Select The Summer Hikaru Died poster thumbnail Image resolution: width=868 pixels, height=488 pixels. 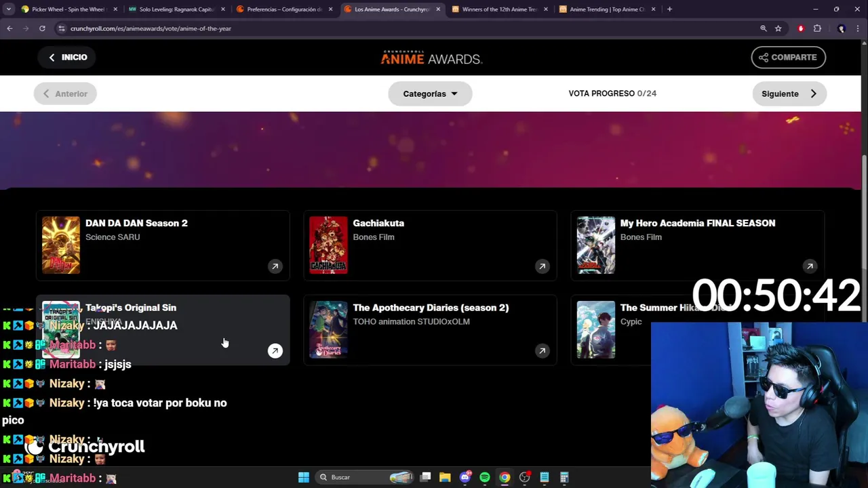tap(595, 329)
